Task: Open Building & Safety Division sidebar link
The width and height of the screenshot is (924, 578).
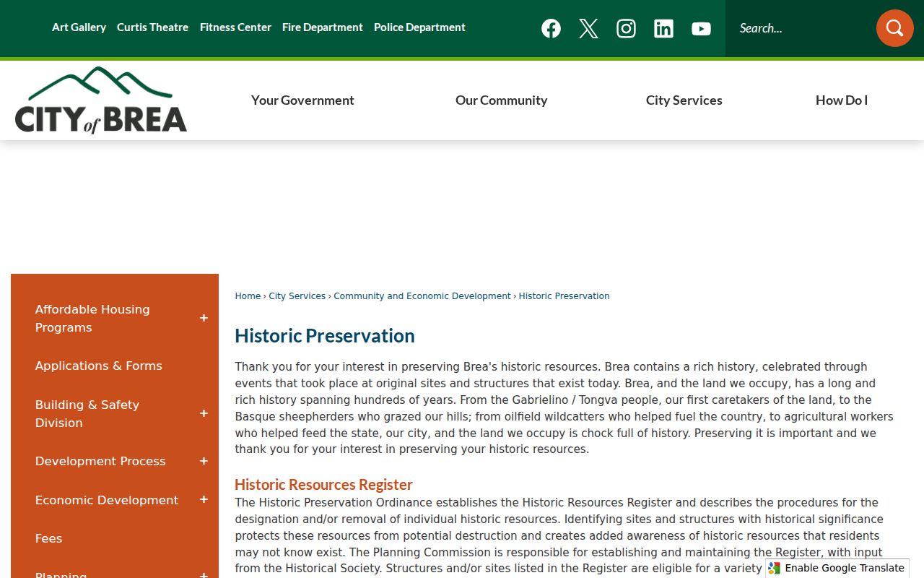Action: pyautogui.click(x=87, y=413)
